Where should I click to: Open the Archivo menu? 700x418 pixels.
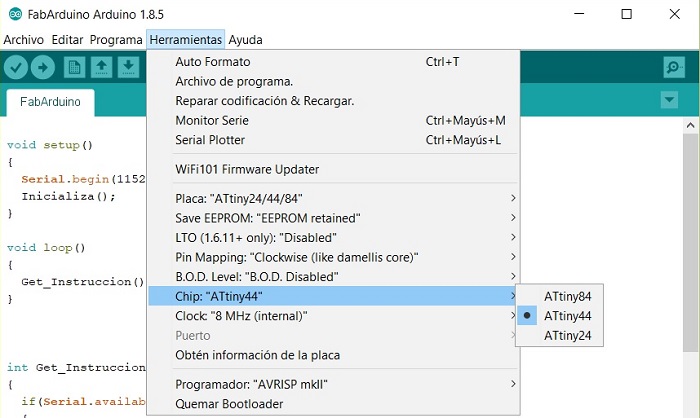[x=24, y=40]
